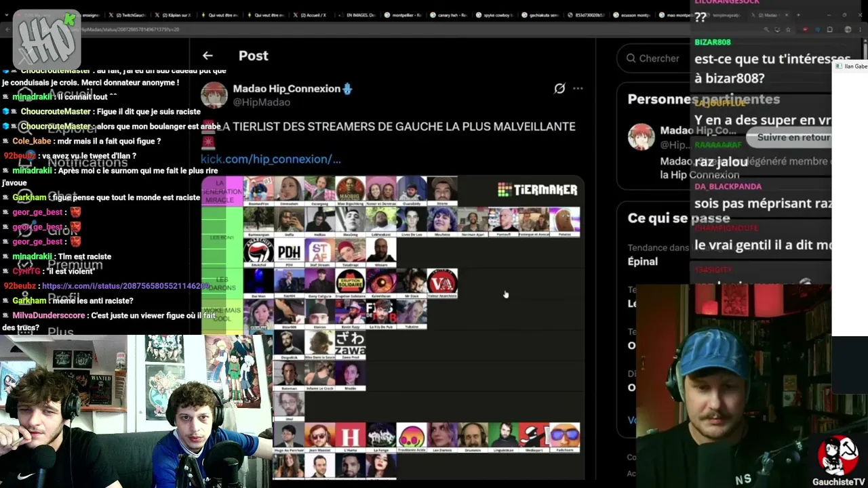Select the La Fange logo tile

click(381, 437)
